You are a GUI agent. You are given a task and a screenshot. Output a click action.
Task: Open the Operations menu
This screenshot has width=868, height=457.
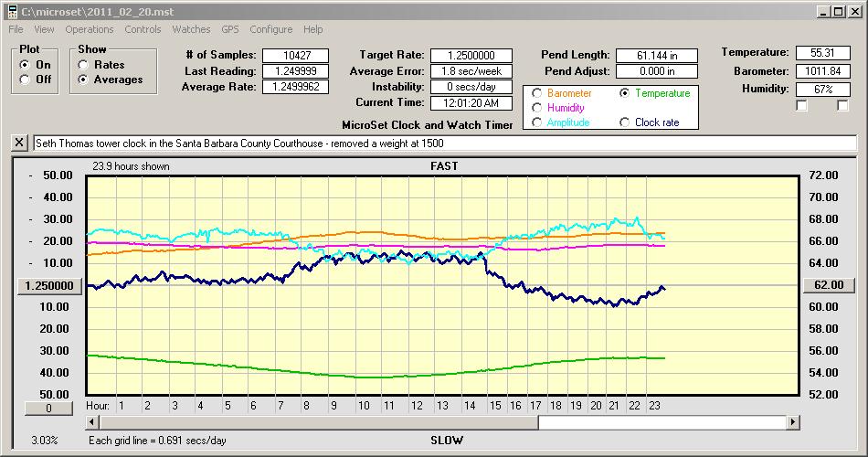[x=90, y=29]
